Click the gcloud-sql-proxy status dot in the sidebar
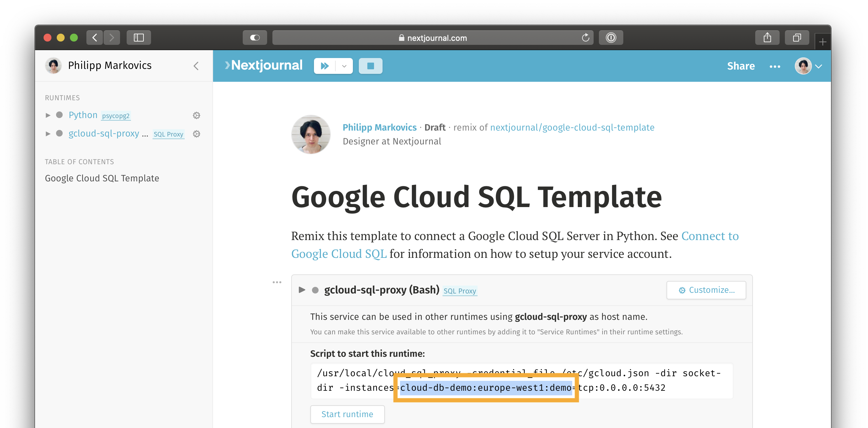Viewport: 868px width, 428px height. coord(59,134)
